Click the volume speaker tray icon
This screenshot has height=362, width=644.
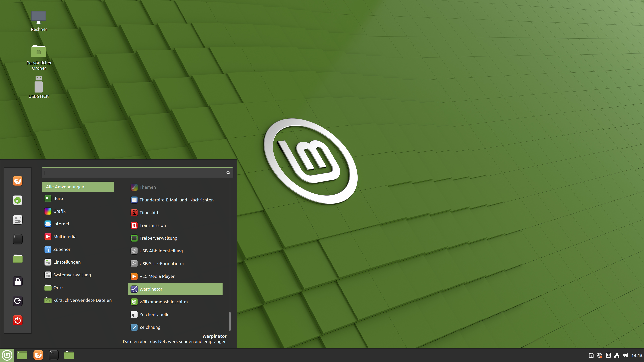pyautogui.click(x=626, y=355)
